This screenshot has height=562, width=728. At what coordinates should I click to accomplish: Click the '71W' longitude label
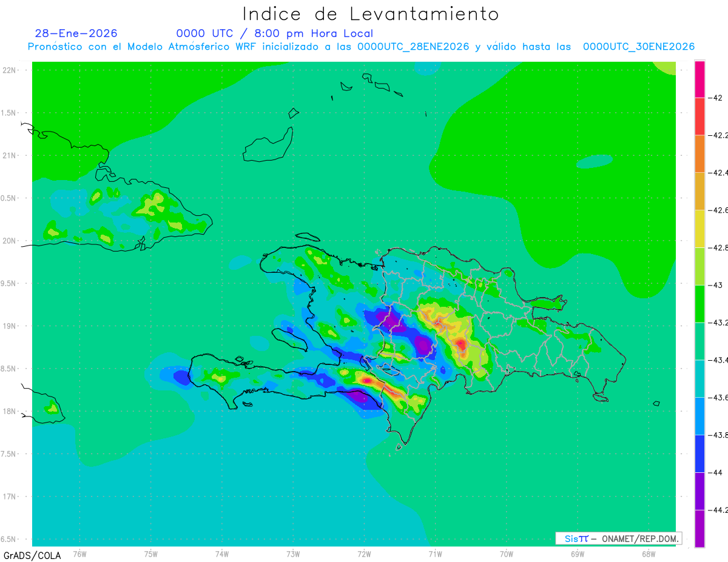[x=435, y=554]
